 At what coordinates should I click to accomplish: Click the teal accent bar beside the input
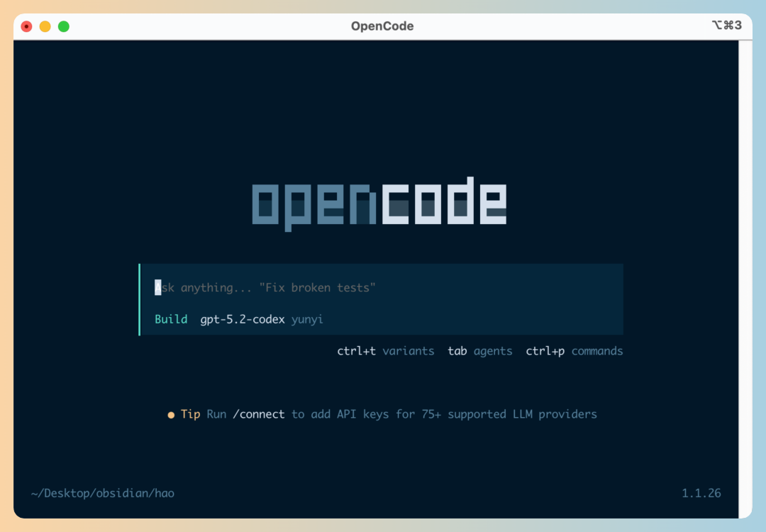(x=140, y=298)
